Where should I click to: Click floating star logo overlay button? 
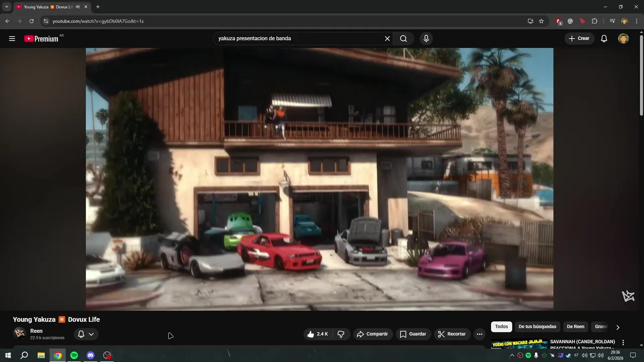pyautogui.click(x=628, y=296)
